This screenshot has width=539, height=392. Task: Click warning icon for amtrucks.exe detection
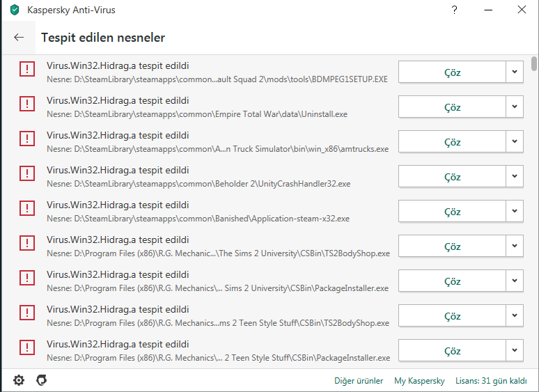click(27, 139)
